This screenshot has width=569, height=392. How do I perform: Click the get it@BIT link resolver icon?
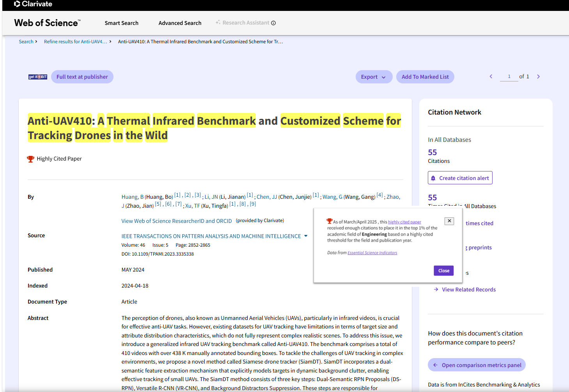click(38, 77)
